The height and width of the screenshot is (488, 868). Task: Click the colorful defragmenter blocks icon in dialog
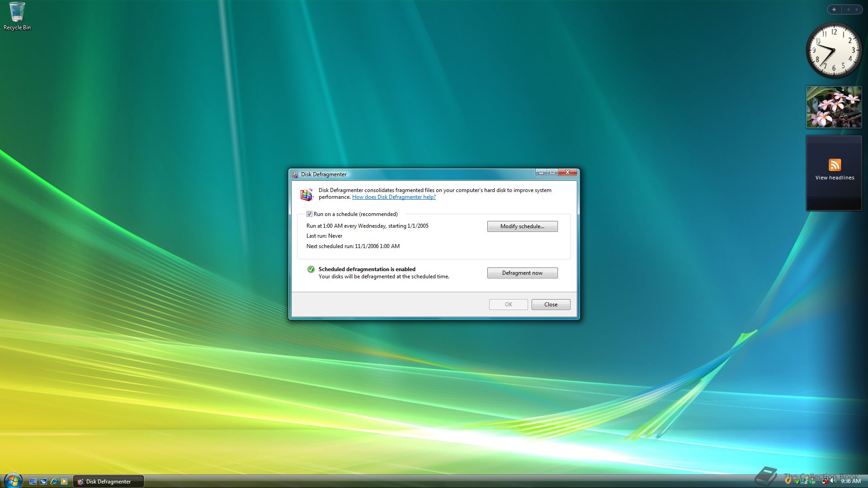pos(307,194)
